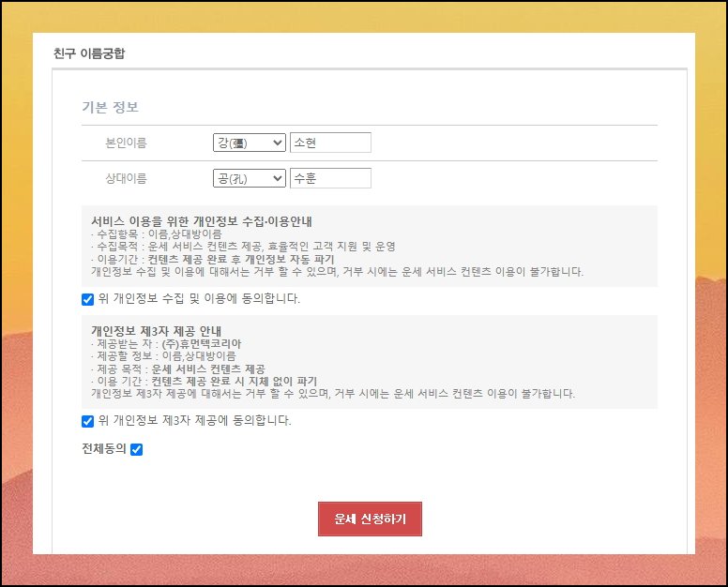Toggle the 전체동의 checkbox
The height and width of the screenshot is (587, 728).
(137, 449)
